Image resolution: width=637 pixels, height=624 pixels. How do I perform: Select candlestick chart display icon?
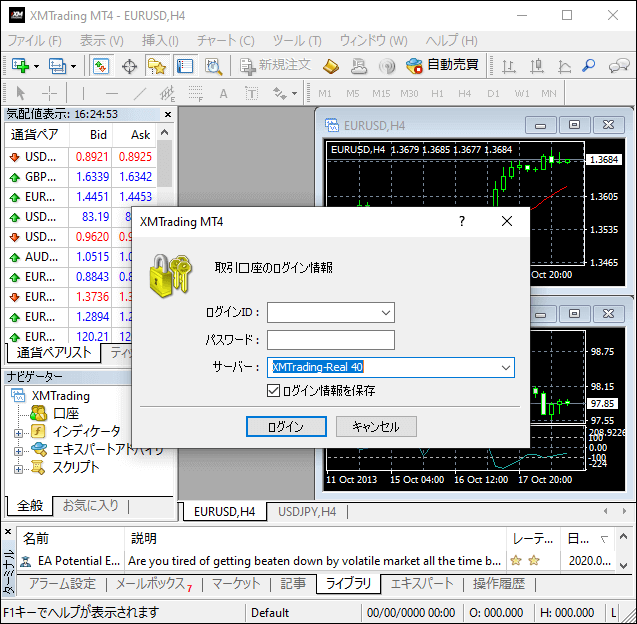click(537, 66)
